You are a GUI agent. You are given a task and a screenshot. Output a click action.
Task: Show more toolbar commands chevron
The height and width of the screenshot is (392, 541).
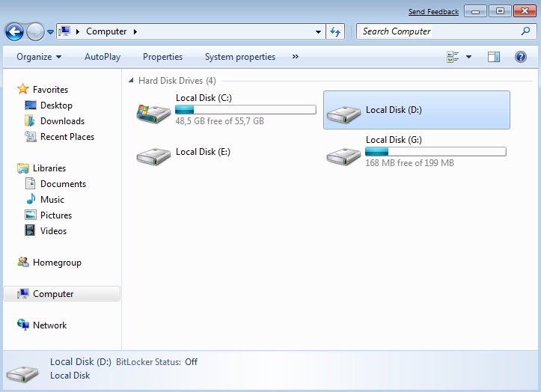pos(296,57)
